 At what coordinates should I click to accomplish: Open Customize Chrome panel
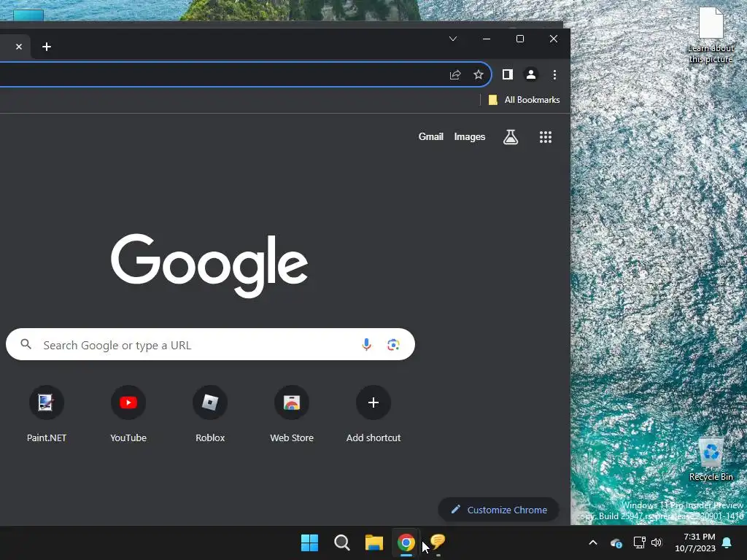pos(498,510)
